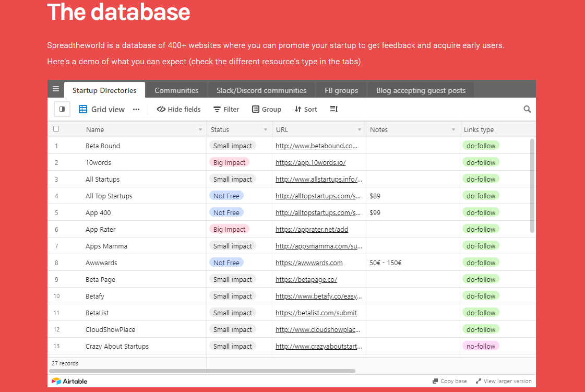Image resolution: width=585 pixels, height=392 pixels.
Task: Open the Sort option
Action: coord(306,110)
